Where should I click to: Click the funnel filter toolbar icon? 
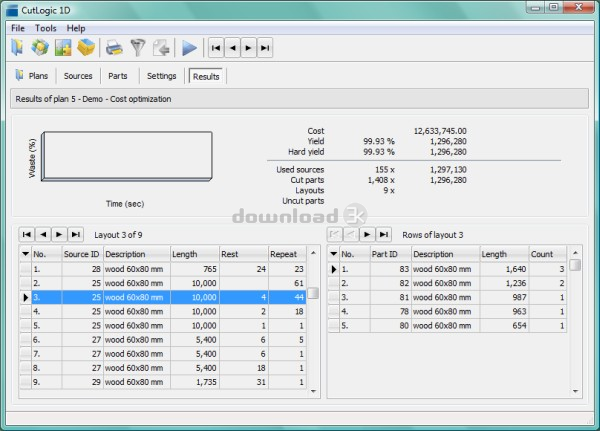pos(138,48)
